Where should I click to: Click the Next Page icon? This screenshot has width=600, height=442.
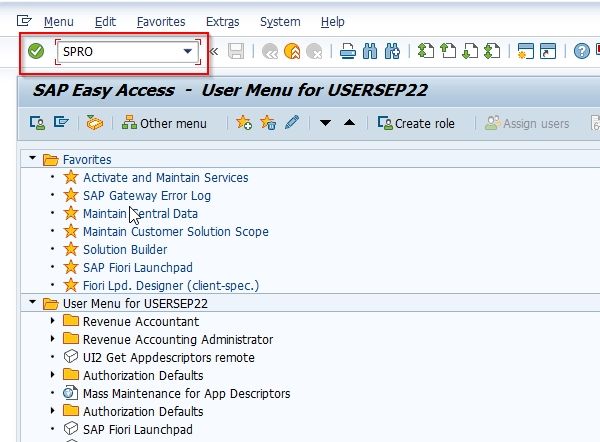470,51
